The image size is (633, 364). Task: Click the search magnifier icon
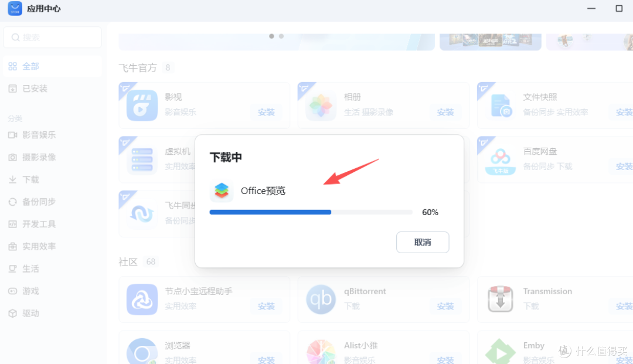coord(15,38)
